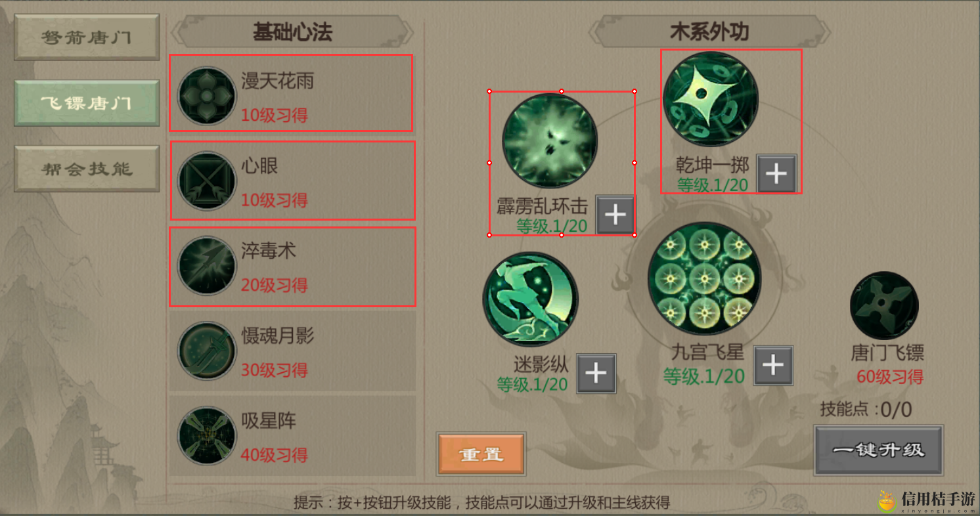Image resolution: width=980 pixels, height=516 pixels.
Task: Switch to the 弩箭唐门 tab
Action: click(87, 37)
